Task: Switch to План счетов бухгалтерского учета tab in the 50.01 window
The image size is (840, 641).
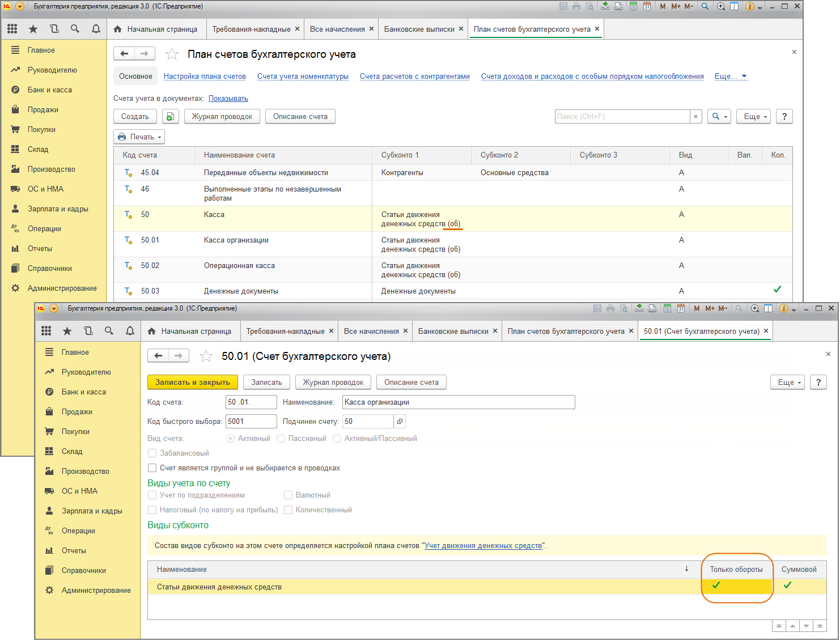Action: click(566, 331)
